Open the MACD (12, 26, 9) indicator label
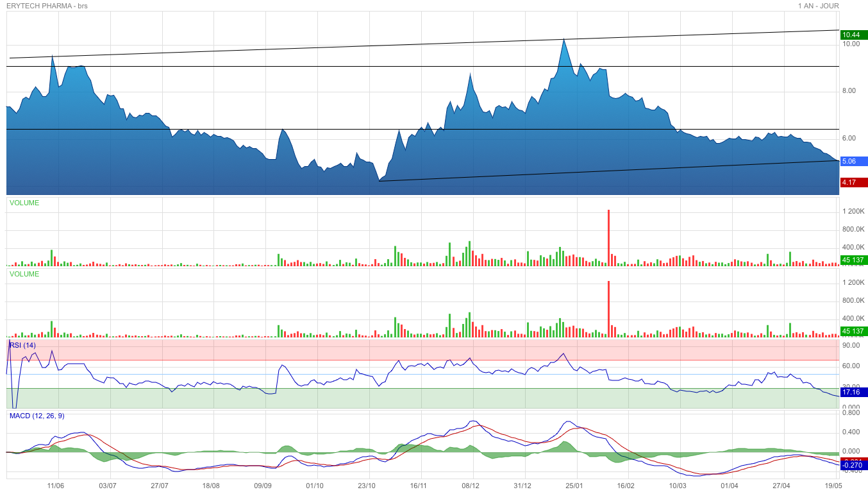 (x=37, y=417)
